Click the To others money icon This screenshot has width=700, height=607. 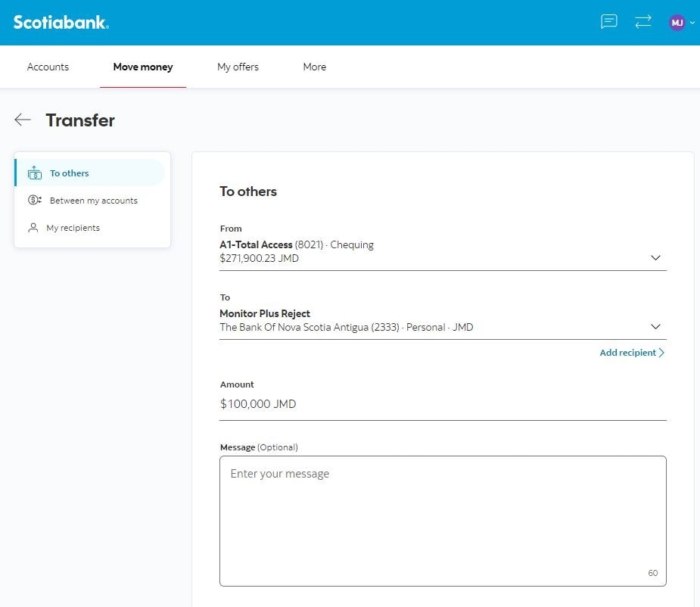coord(35,173)
